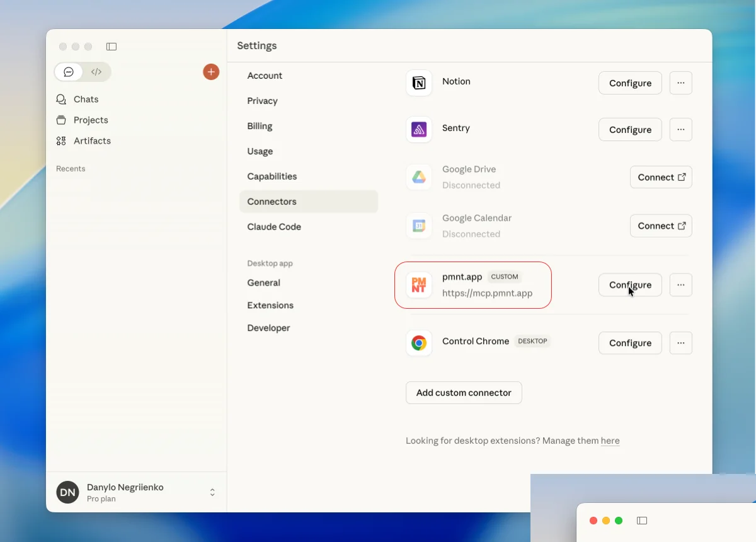Switch to code mode toggle

click(x=96, y=72)
